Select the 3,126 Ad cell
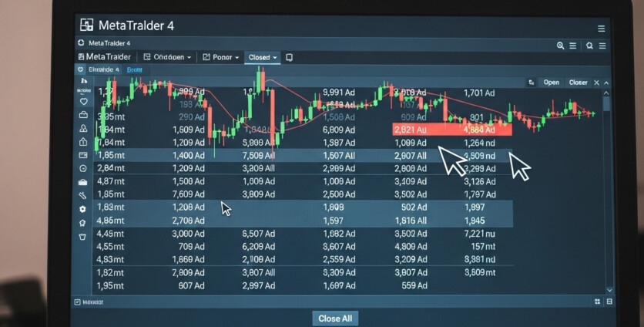644x327 pixels. click(480, 181)
